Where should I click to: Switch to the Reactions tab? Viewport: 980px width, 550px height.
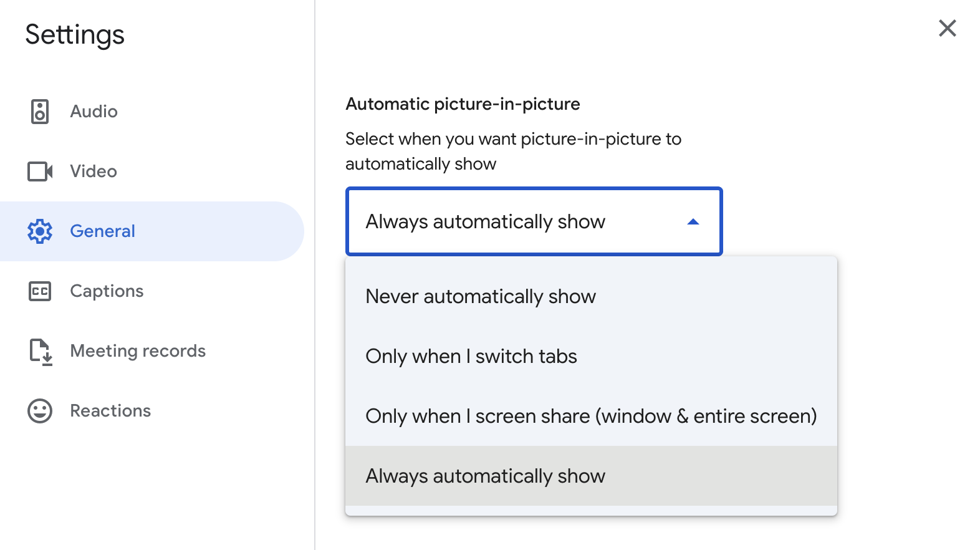[x=110, y=411]
